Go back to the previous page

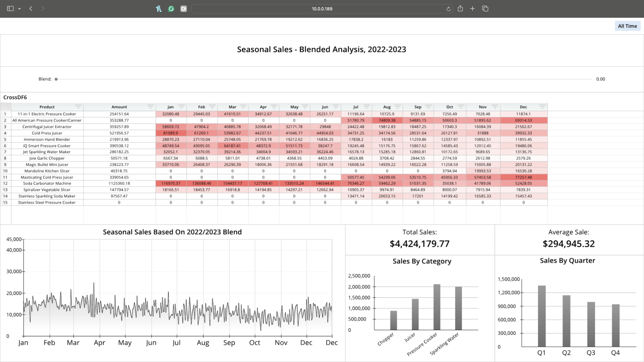click(31, 9)
